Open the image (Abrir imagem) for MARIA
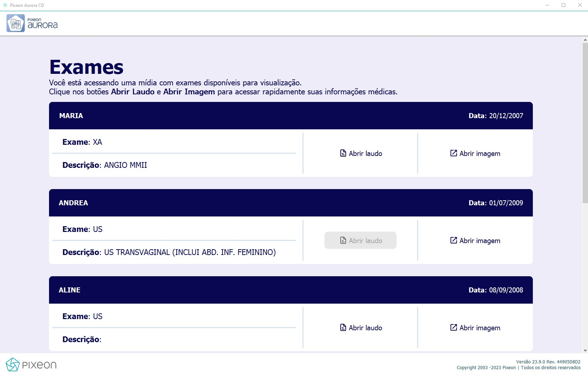Viewport: 588px width, 376px height. (x=475, y=153)
